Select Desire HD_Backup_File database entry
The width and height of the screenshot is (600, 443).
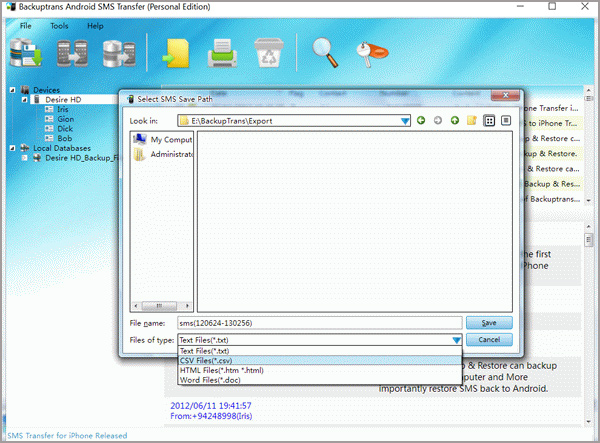[x=82, y=158]
